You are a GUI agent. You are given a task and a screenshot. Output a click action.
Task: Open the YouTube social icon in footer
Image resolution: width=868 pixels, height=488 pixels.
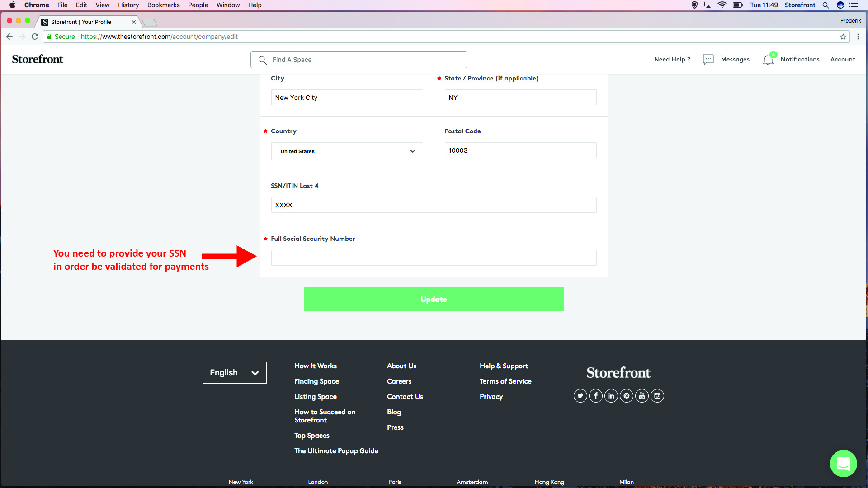coord(642,396)
